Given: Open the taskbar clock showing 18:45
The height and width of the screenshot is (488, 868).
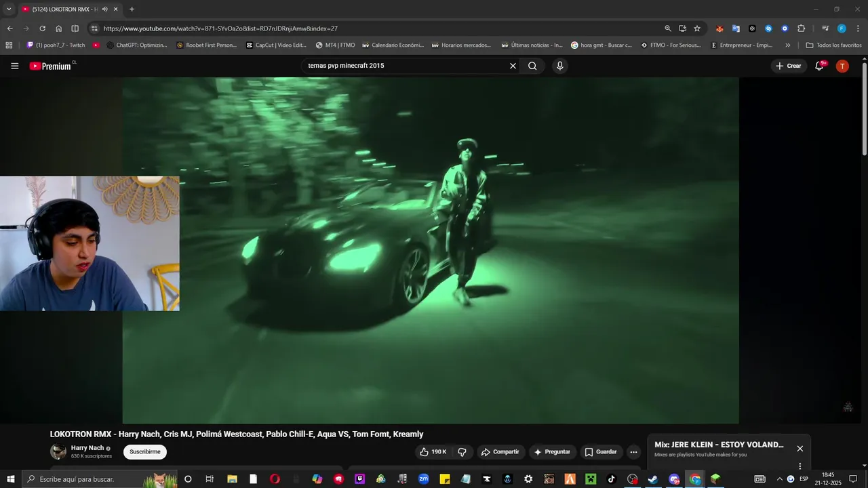Looking at the screenshot, I should 828,479.
